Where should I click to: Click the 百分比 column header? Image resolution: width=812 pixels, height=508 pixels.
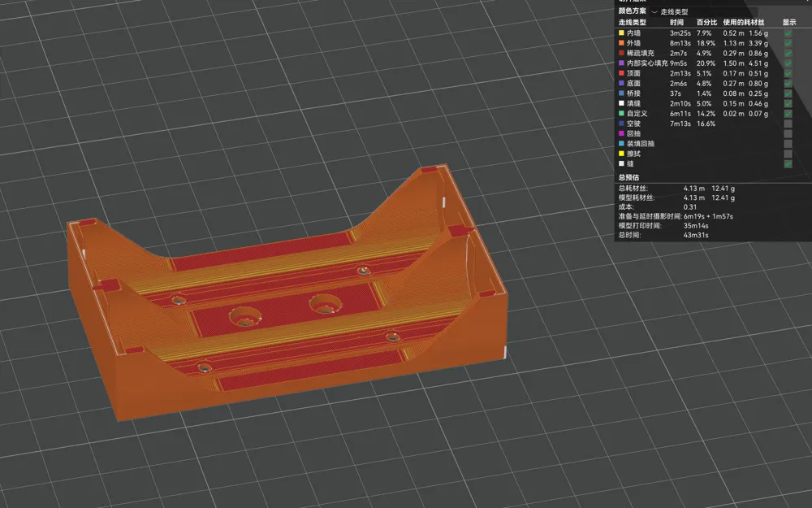(706, 22)
